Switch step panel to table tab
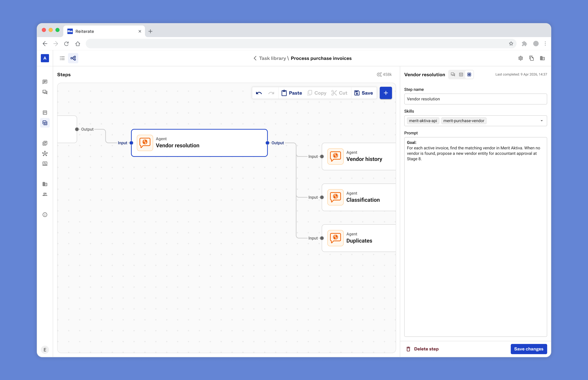The height and width of the screenshot is (380, 588). pyautogui.click(x=461, y=75)
